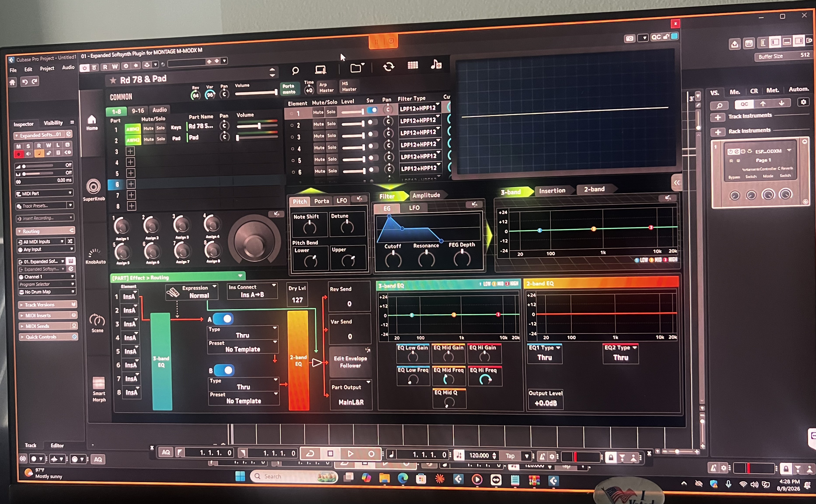The width and height of the screenshot is (816, 504).
Task: Open insertion B Preset dropdown
Action: point(244,398)
